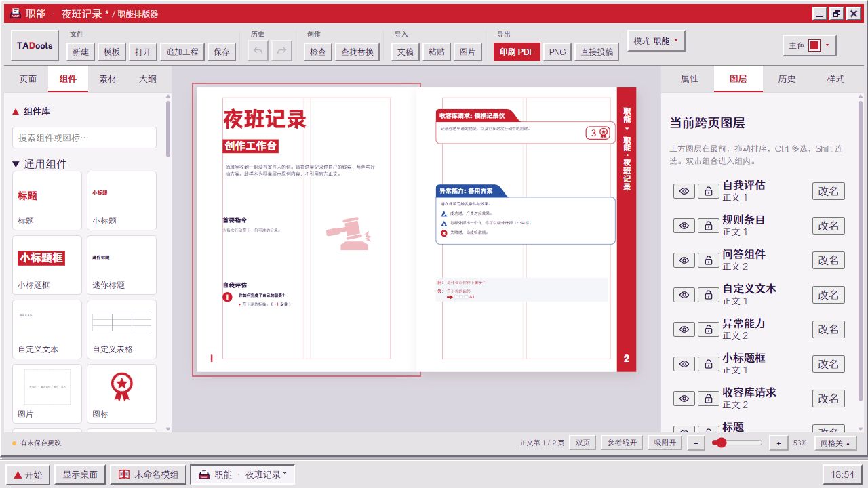Screen dimensions: 868x488
Task: Hide the 自我评估 layer
Action: [684, 191]
